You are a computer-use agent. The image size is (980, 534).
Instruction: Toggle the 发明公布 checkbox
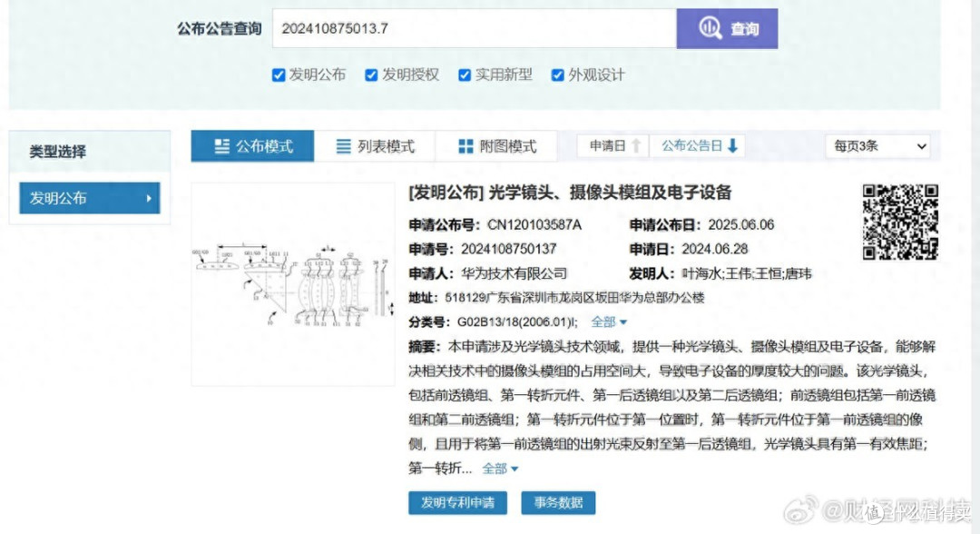(279, 75)
